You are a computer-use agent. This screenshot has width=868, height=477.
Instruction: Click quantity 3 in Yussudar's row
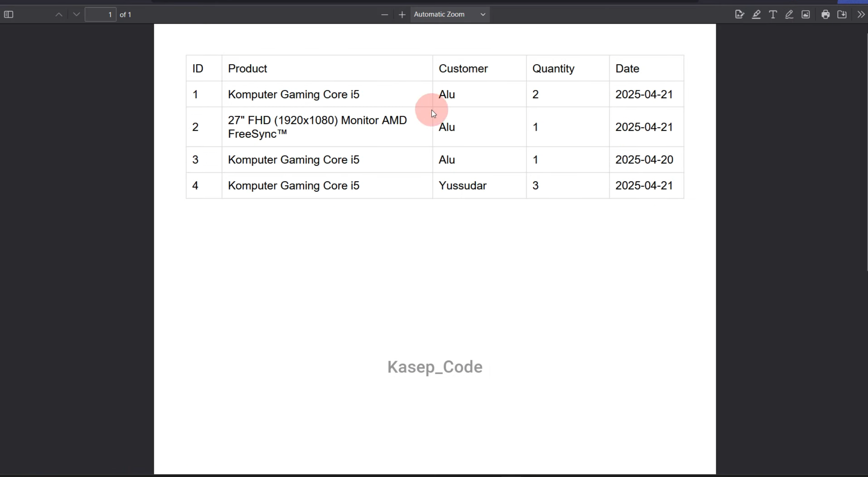pos(536,185)
